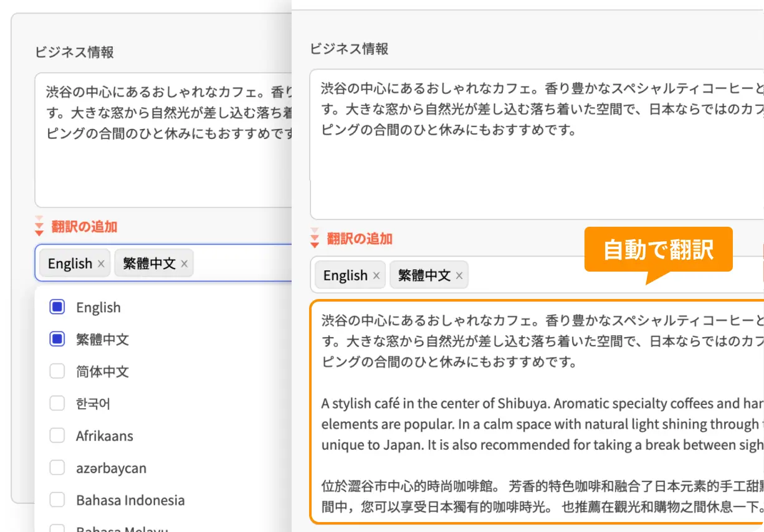Remove the 繁體中文 tag in left panel
This screenshot has width=764, height=532.
point(184,264)
